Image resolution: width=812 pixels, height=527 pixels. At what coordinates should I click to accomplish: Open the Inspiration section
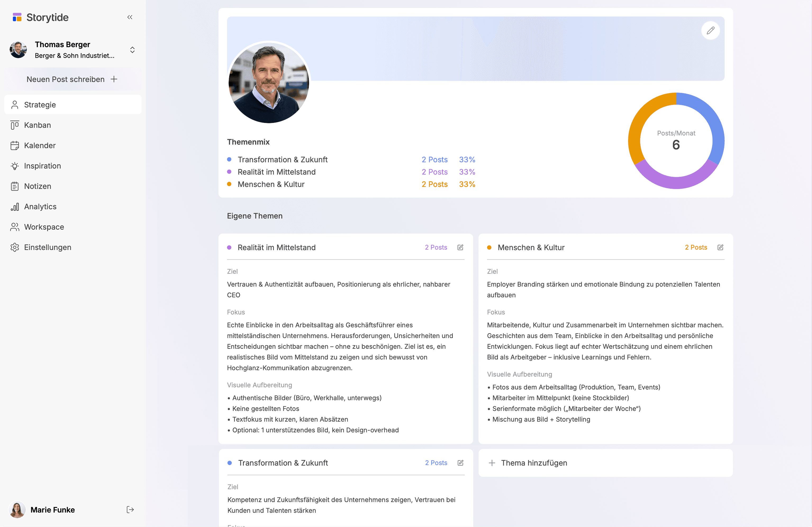click(x=42, y=166)
